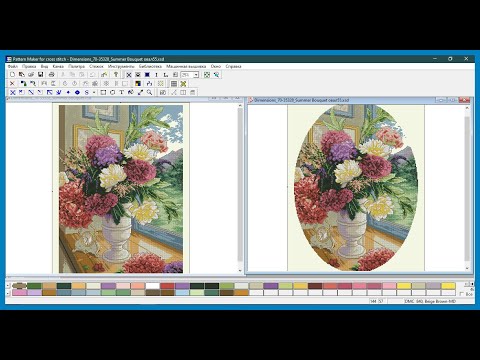Click palette row scroll-up arrow
Viewport: 480px width, 360px height.
[x=8, y=286]
